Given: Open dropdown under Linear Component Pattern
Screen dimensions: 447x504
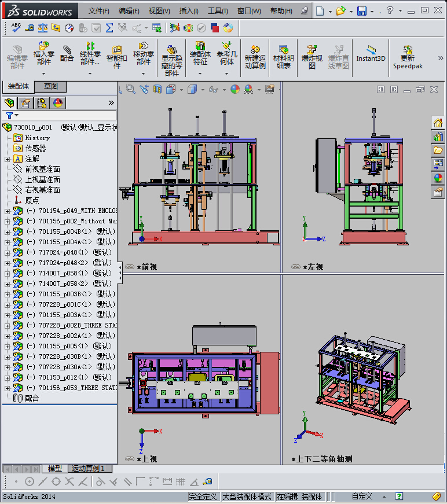Looking at the screenshot, I should (x=90, y=73).
